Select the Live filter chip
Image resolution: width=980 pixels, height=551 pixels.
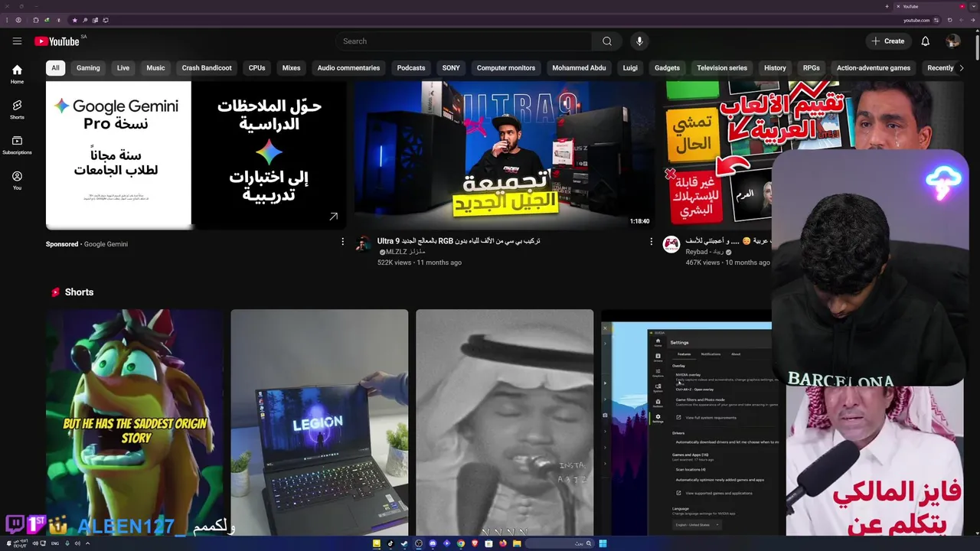point(123,68)
